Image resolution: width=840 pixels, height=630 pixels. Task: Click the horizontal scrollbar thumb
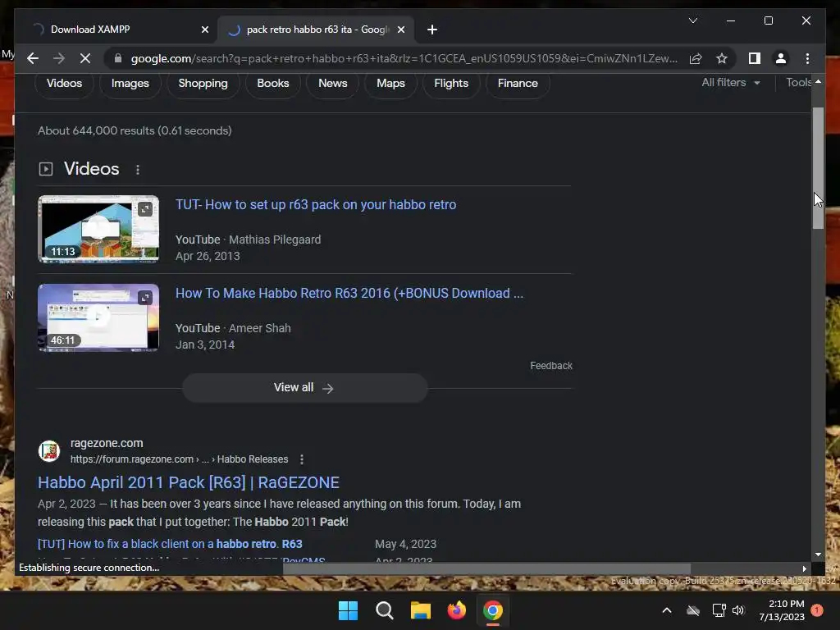pyautogui.click(x=486, y=568)
